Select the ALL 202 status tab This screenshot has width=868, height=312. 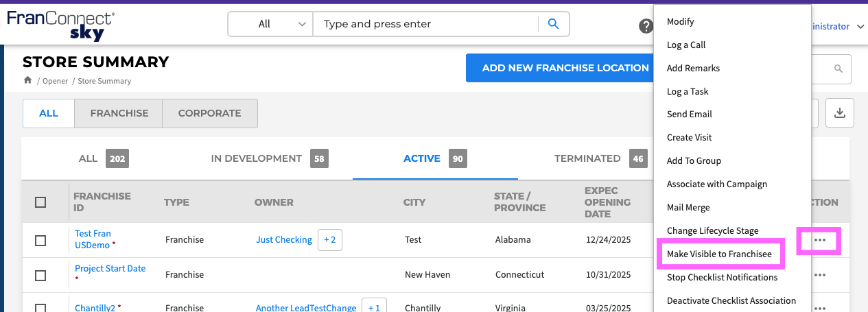104,158
